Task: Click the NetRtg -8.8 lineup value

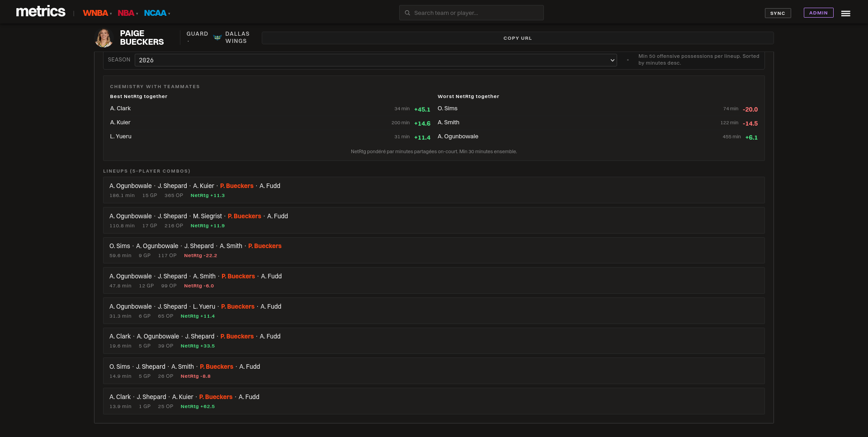Action: (x=195, y=376)
